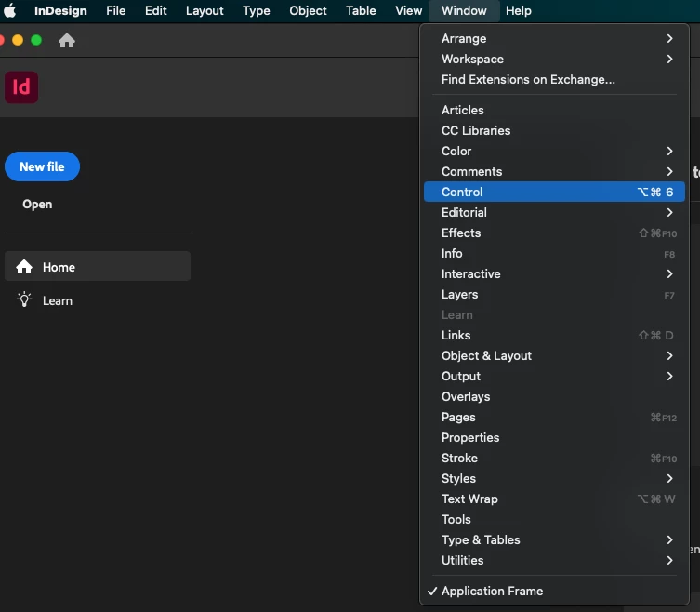Toggle the Application Frame option

coord(554,591)
